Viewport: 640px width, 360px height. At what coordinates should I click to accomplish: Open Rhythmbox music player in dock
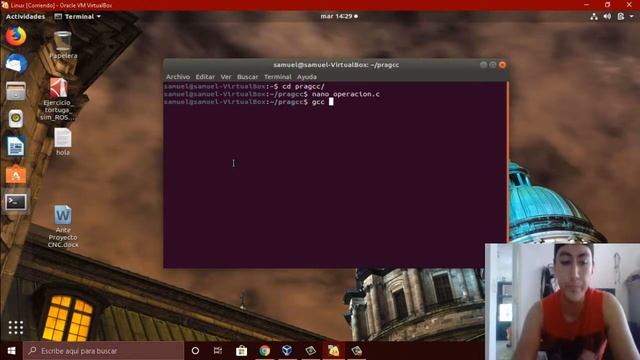click(x=16, y=119)
